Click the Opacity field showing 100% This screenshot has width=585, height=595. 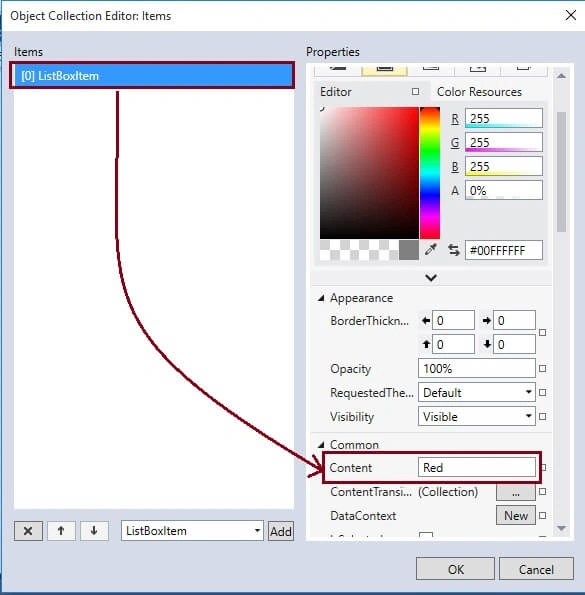[x=477, y=368]
